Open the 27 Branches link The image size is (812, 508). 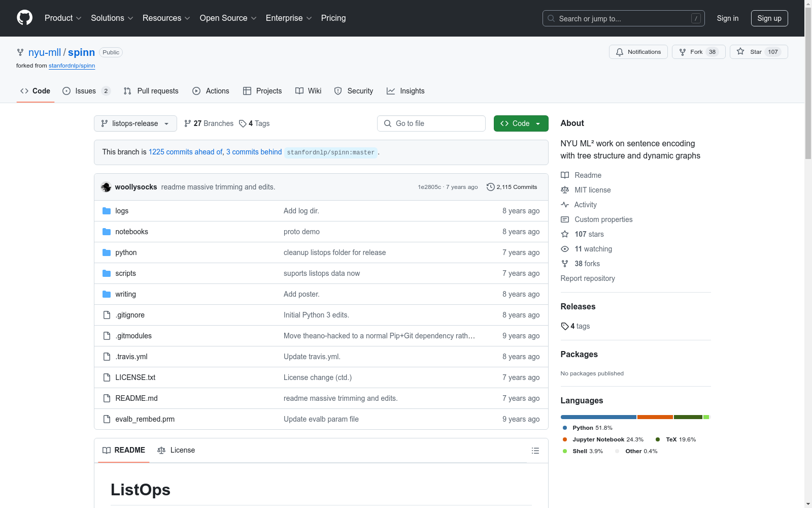point(209,123)
